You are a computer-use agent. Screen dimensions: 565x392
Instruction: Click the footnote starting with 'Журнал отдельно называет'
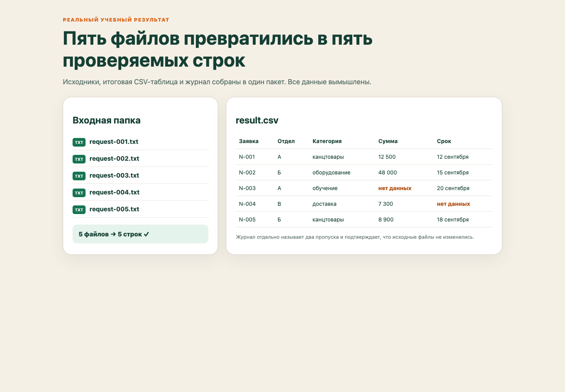point(355,237)
